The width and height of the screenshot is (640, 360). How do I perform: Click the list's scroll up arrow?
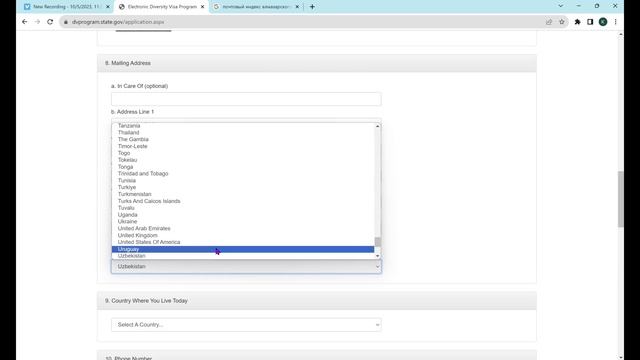(x=378, y=126)
